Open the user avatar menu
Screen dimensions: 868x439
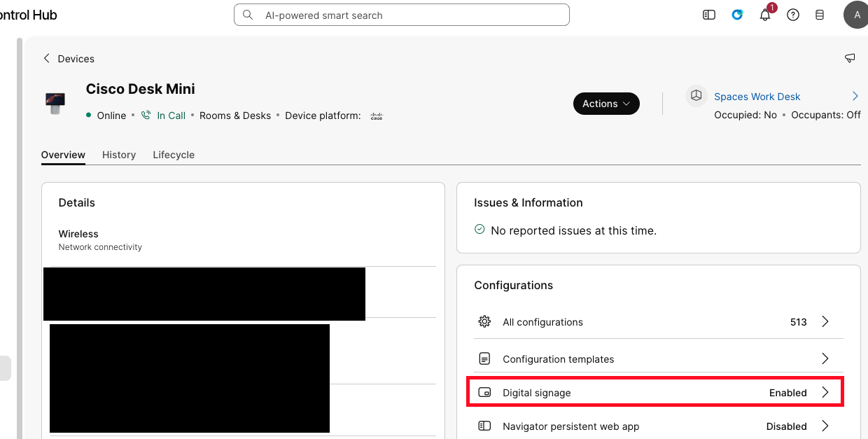tap(856, 15)
